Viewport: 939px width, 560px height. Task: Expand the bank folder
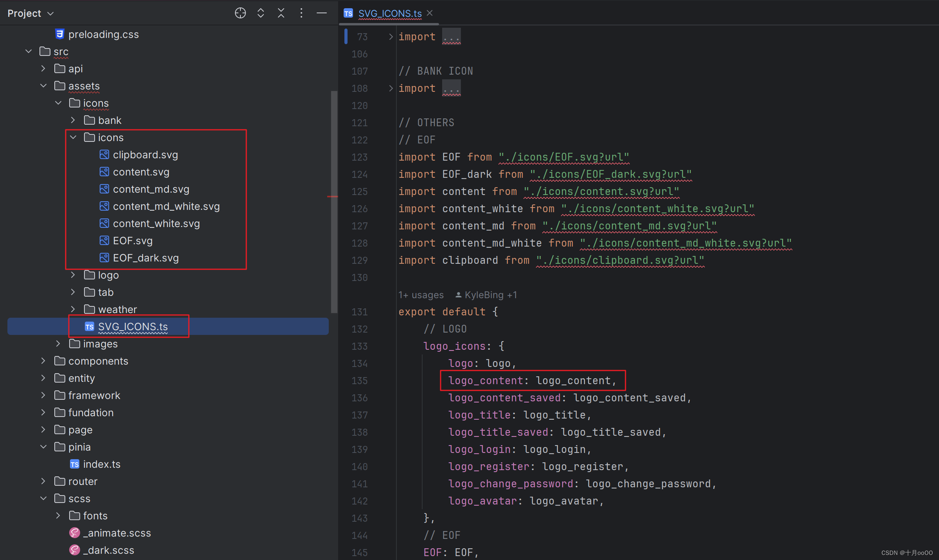[73, 120]
